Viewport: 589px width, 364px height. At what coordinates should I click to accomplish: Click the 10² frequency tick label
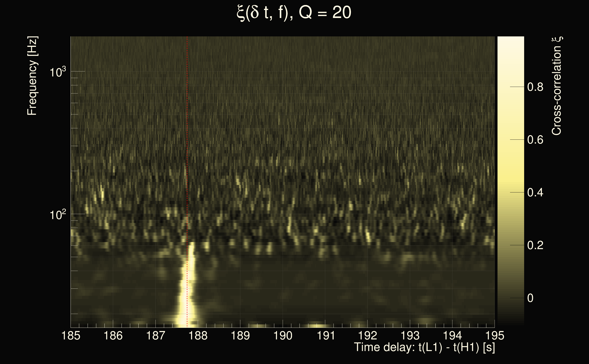click(x=58, y=215)
